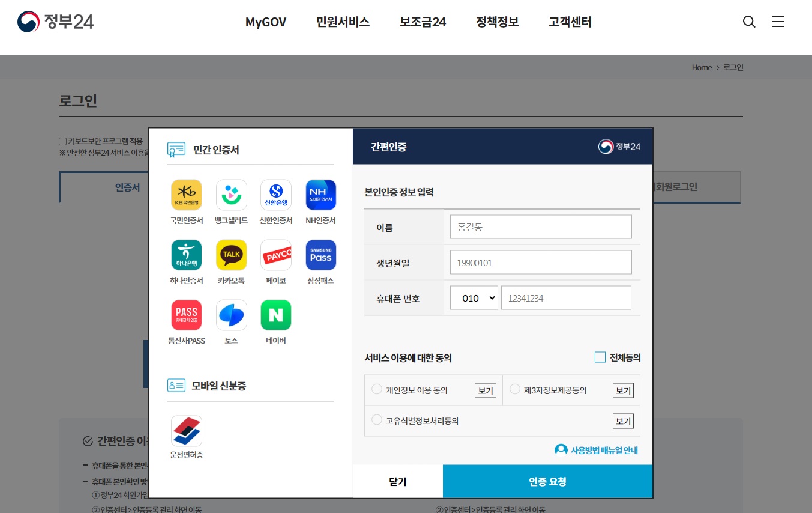
Task: Choose the 삼성패스 Samsung Pass icon
Action: 321,255
